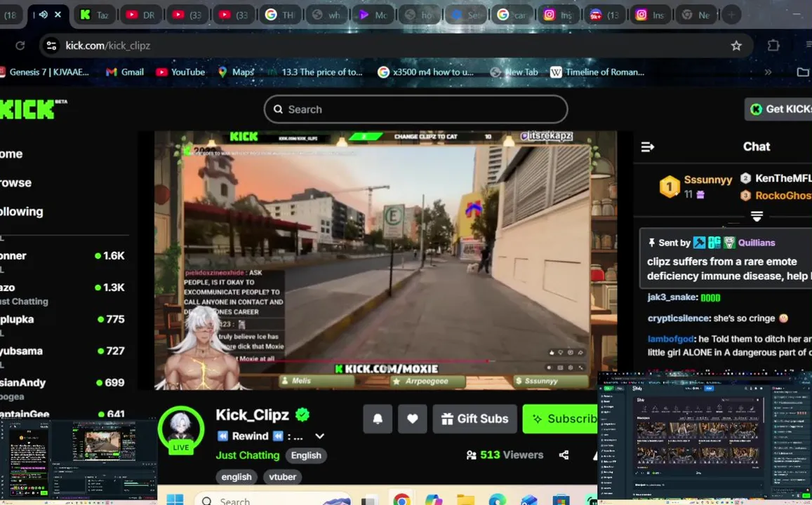Reload the current page
The height and width of the screenshot is (505, 812).
20,46
